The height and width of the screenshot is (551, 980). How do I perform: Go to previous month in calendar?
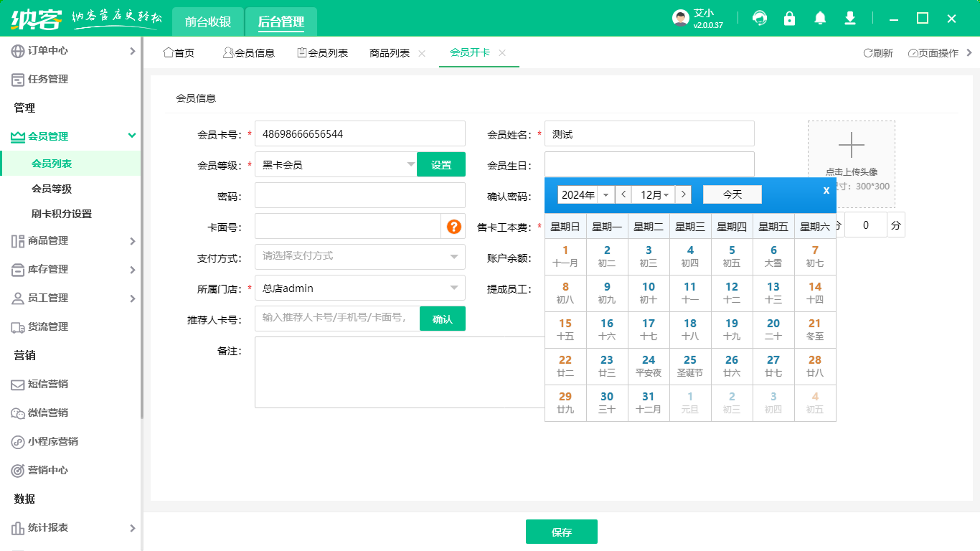tap(623, 194)
